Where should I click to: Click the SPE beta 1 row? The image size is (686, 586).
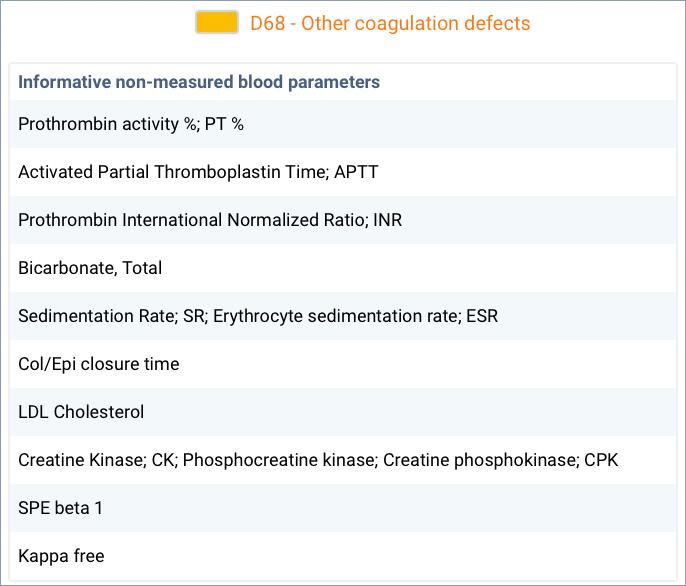click(x=60, y=508)
